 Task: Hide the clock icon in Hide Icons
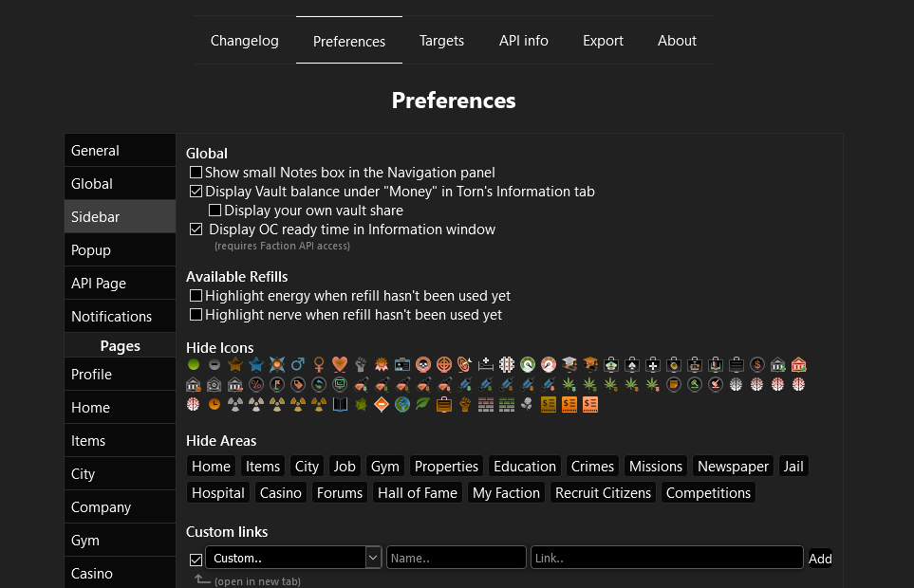[214, 403]
